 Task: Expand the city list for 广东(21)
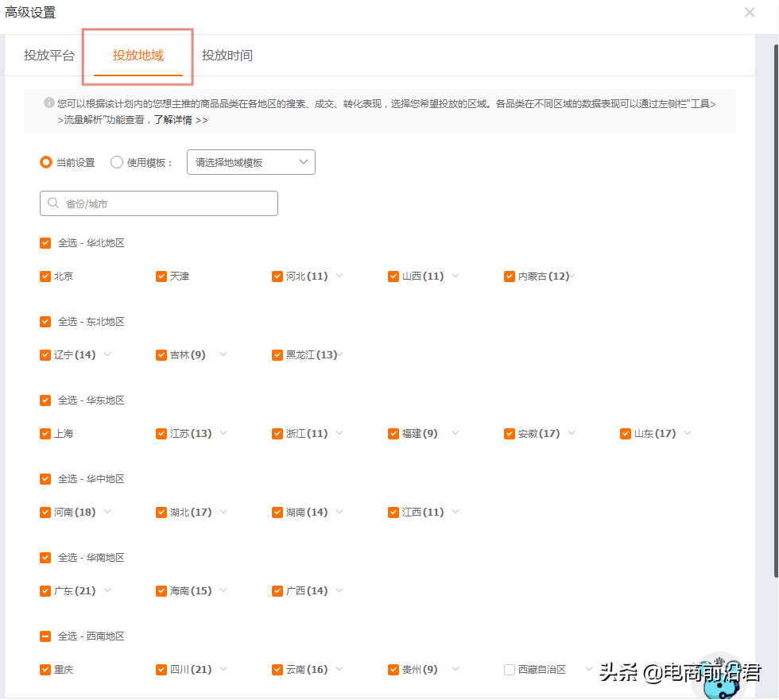[107, 590]
